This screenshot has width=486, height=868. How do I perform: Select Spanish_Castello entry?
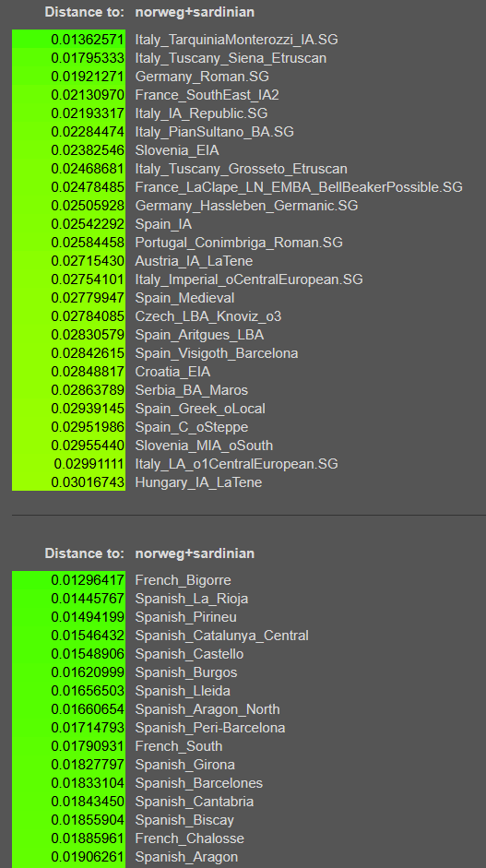(189, 654)
